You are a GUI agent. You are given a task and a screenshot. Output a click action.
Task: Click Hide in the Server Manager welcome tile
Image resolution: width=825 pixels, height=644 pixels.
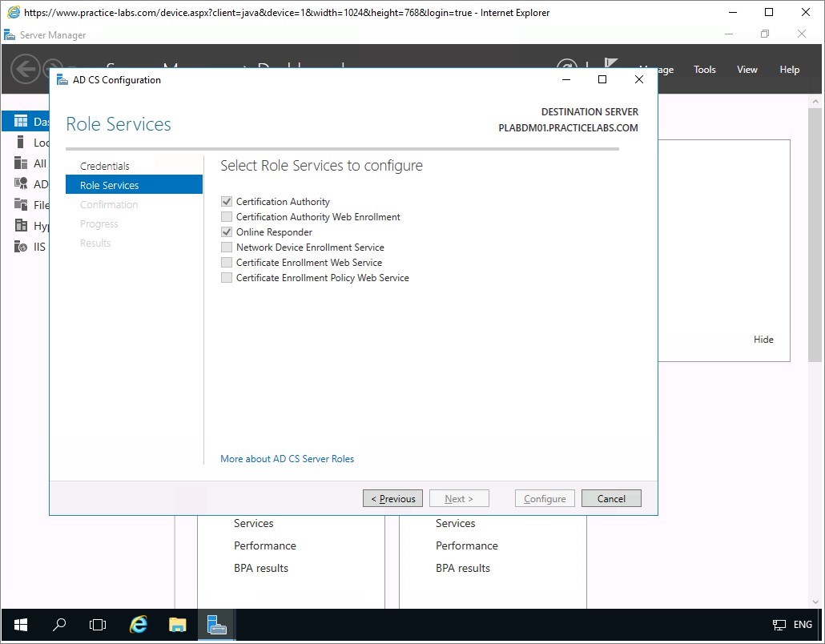coord(763,340)
